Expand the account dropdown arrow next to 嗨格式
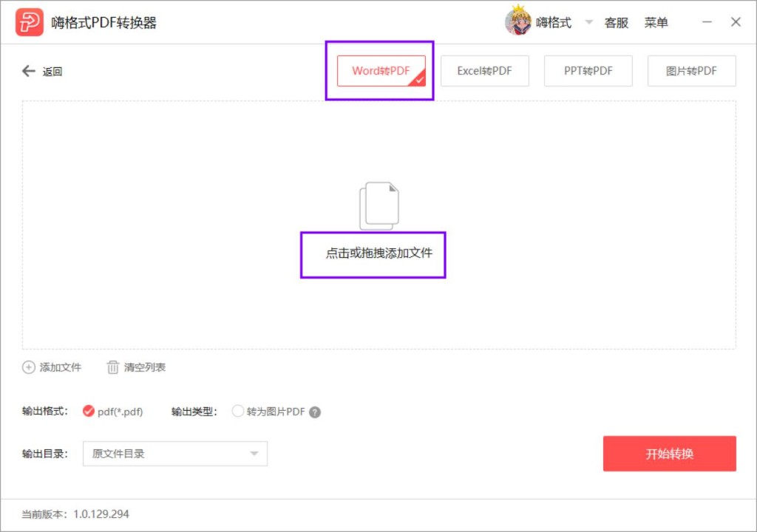Screen dimensions: 757x532 tap(588, 22)
